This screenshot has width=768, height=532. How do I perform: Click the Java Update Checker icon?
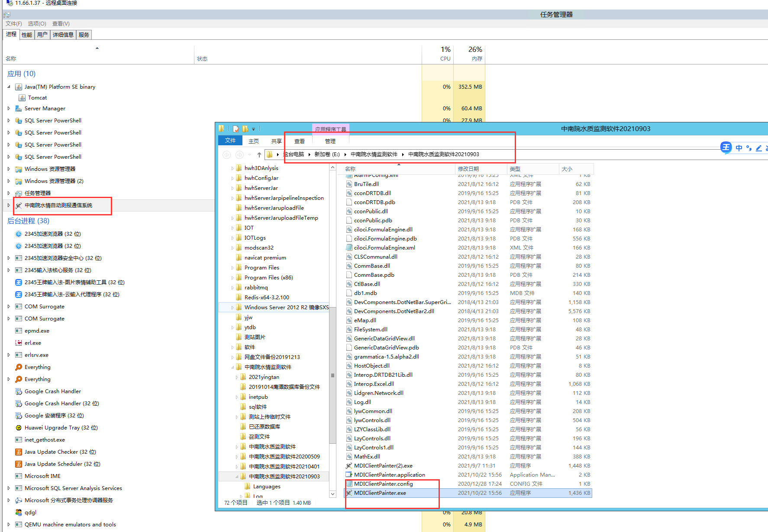(x=19, y=452)
